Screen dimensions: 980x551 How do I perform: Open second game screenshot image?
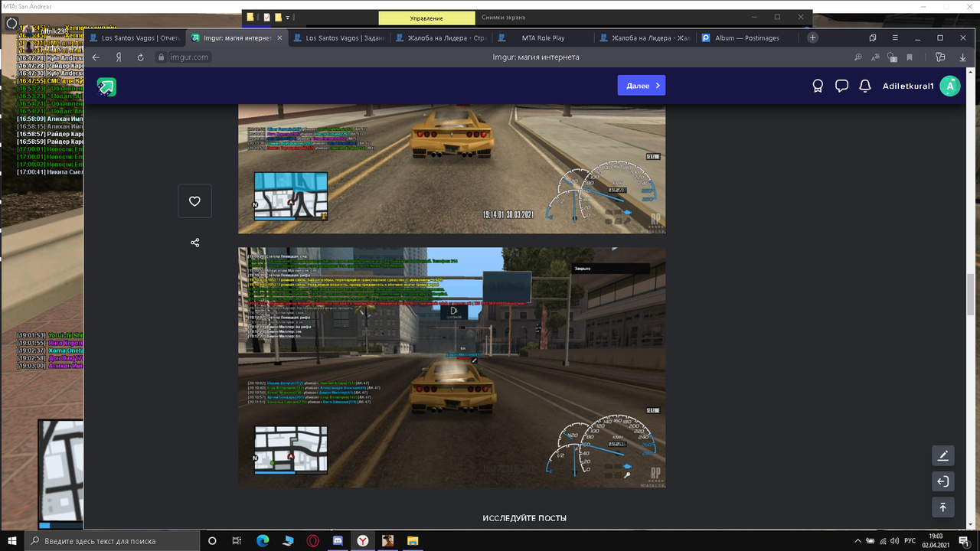tap(452, 367)
